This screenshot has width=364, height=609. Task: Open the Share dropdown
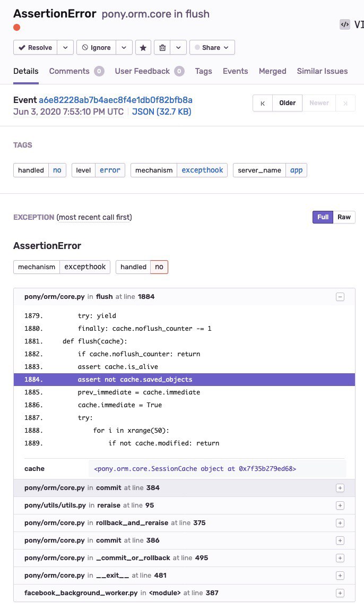(x=212, y=47)
